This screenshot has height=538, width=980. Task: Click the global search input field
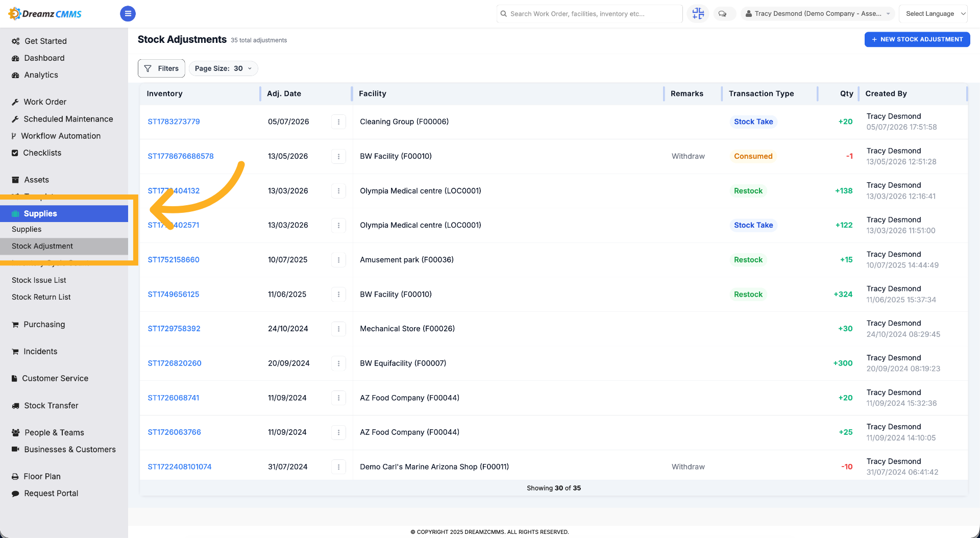pyautogui.click(x=590, y=14)
